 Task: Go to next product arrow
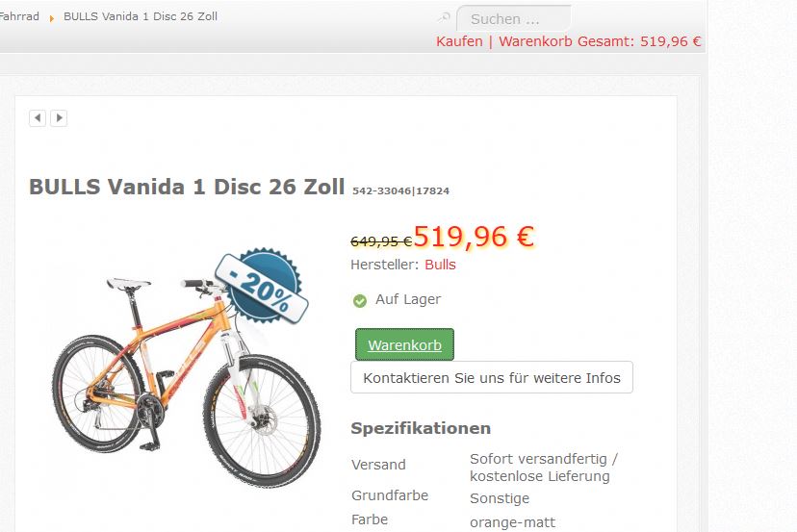click(x=59, y=118)
